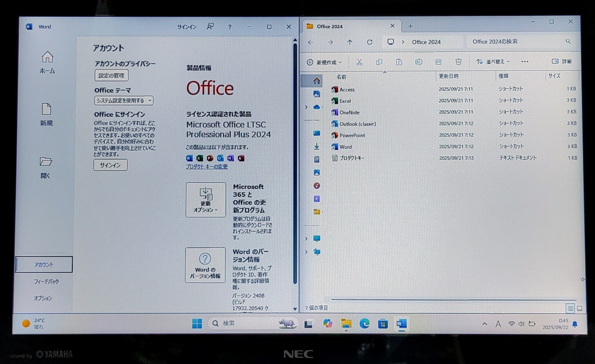The height and width of the screenshot is (364, 595).
Task: Open the PowerPoint shortcut file
Action: [352, 135]
